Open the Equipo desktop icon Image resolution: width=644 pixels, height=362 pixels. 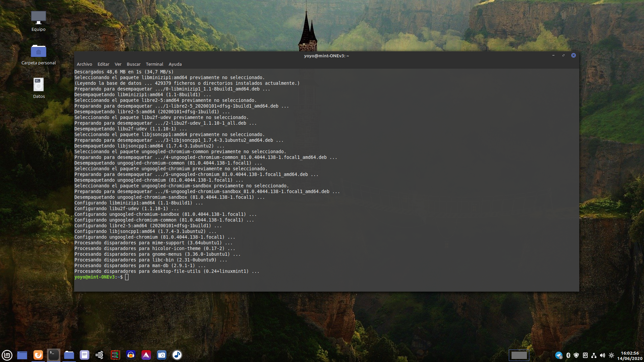pos(39,21)
